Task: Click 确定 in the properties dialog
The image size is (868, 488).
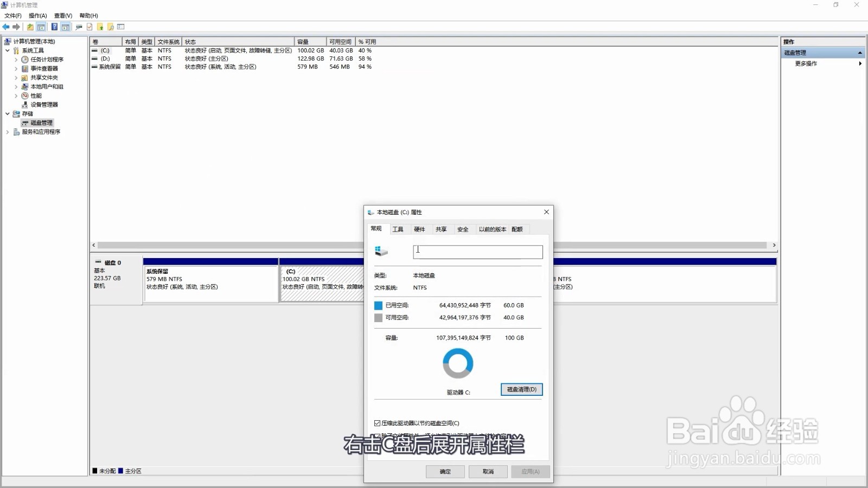Action: tap(445, 471)
